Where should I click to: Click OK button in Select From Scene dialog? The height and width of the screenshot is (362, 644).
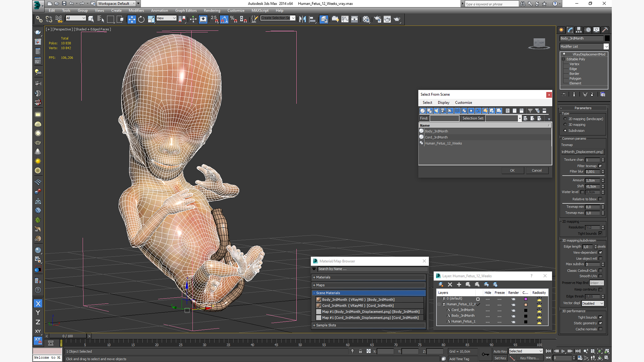pyautogui.click(x=512, y=170)
